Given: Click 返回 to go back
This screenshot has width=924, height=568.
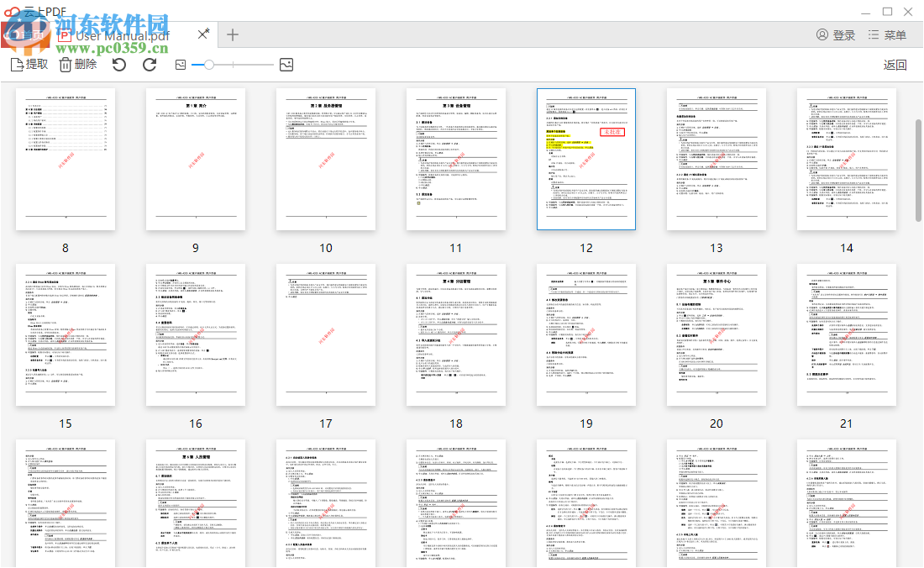Looking at the screenshot, I should 895,65.
